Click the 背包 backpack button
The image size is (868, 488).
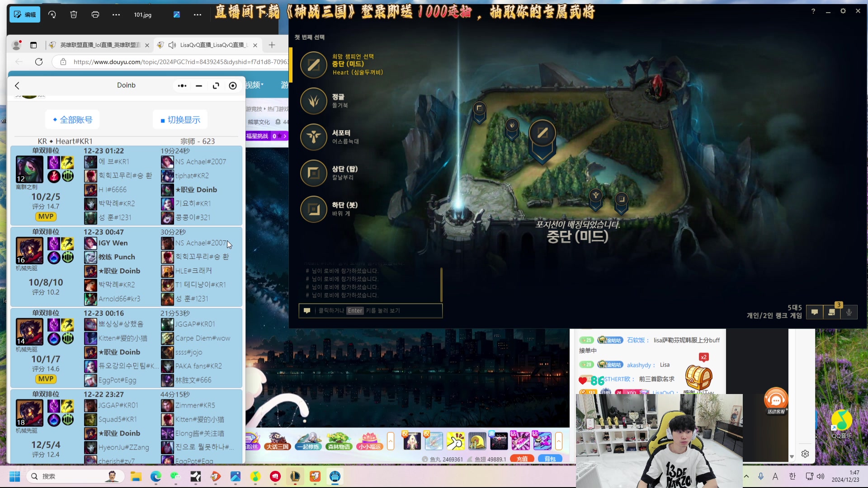pos(550,459)
